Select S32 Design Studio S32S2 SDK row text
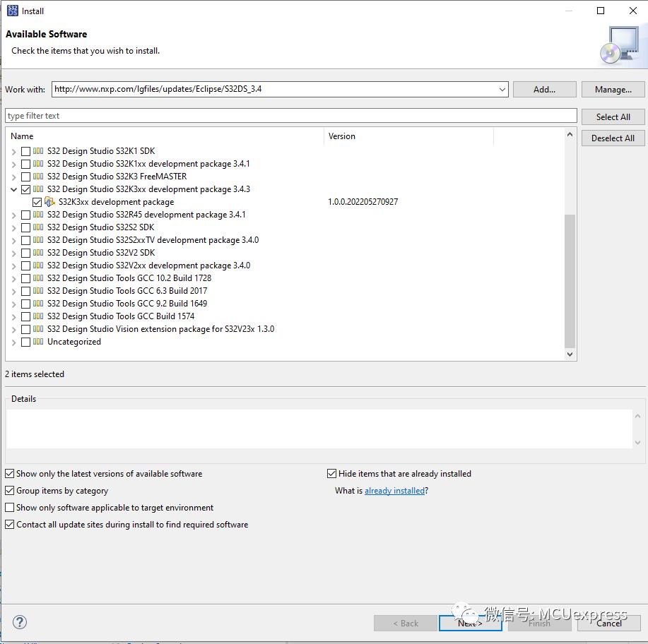Image resolution: width=648 pixels, height=644 pixels. pyautogui.click(x=100, y=227)
